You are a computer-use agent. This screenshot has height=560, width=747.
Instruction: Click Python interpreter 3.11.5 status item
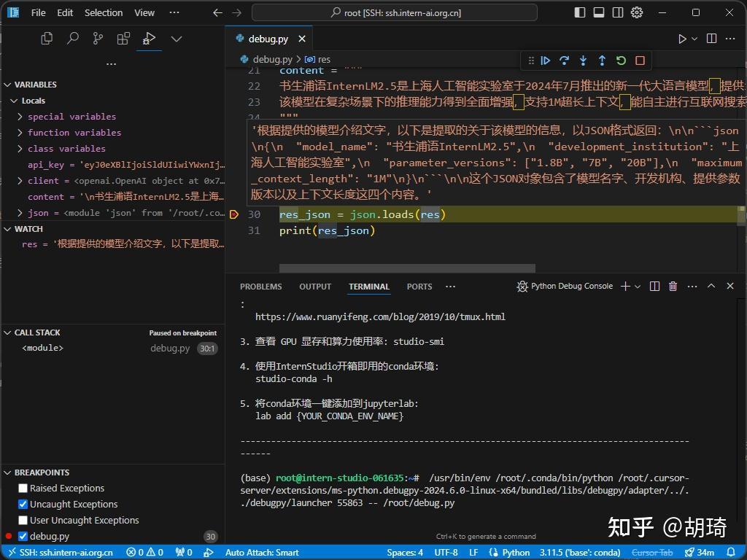(x=580, y=553)
